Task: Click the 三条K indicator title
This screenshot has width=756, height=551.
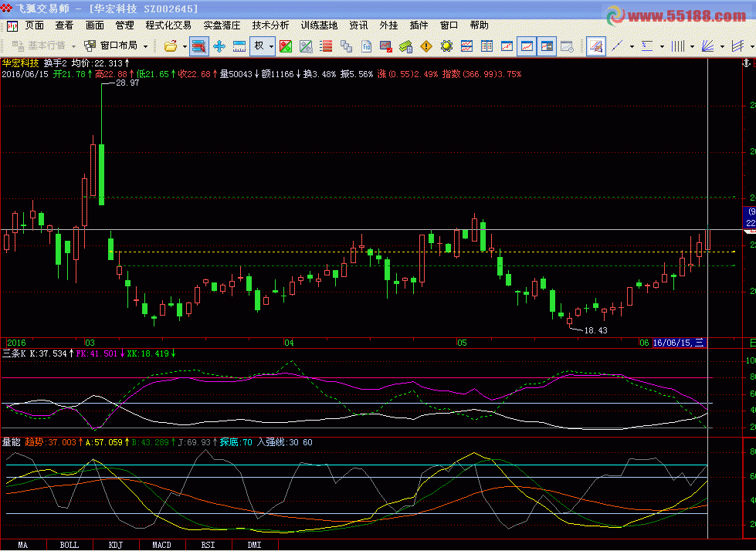Action: pos(14,353)
